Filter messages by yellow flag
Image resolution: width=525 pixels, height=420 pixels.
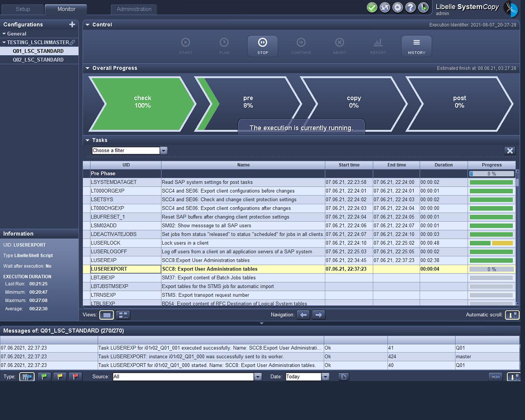pyautogui.click(x=60, y=377)
